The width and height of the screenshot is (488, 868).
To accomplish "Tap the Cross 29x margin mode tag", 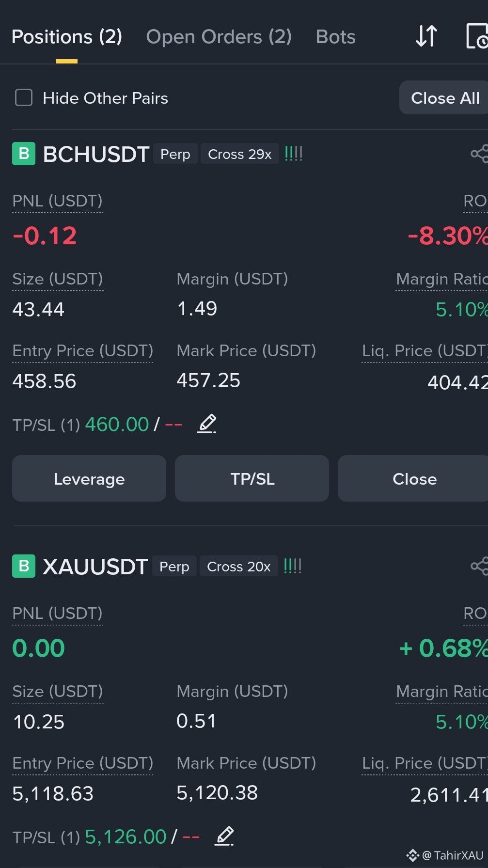I will (x=239, y=154).
